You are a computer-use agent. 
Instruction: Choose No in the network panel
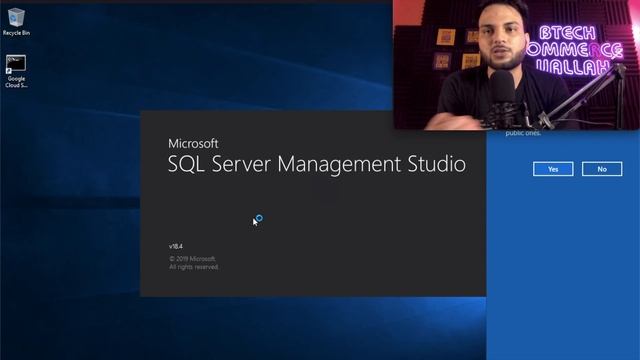point(602,169)
